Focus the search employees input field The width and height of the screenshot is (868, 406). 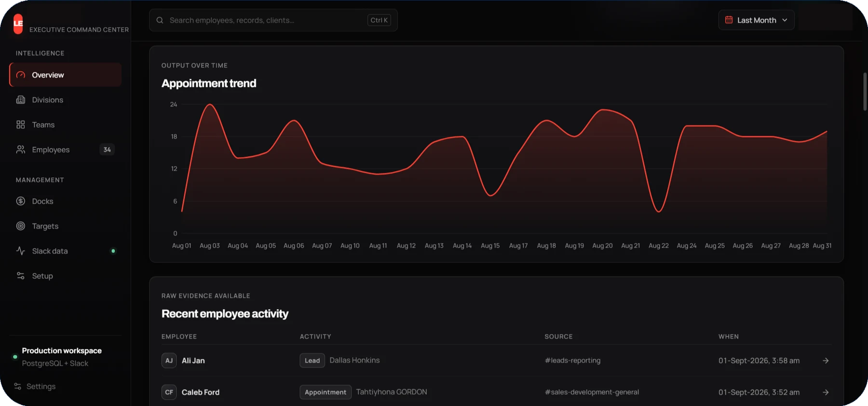273,20
